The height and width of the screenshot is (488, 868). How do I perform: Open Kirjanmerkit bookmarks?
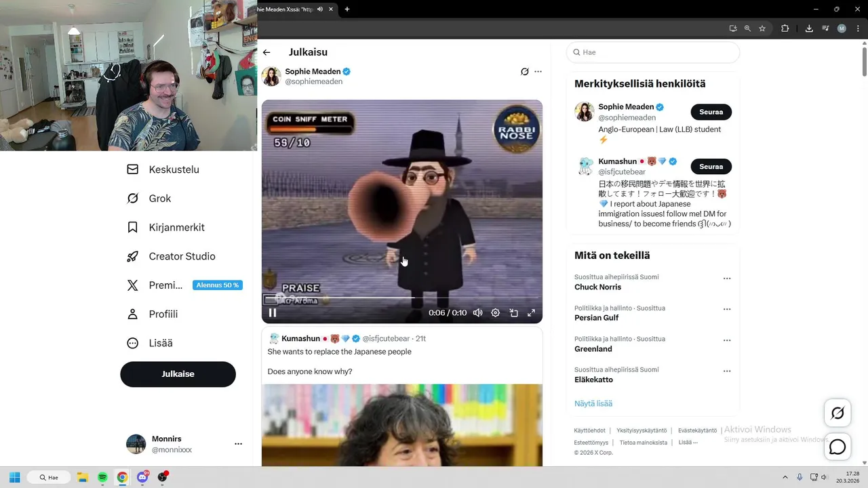coord(166,227)
